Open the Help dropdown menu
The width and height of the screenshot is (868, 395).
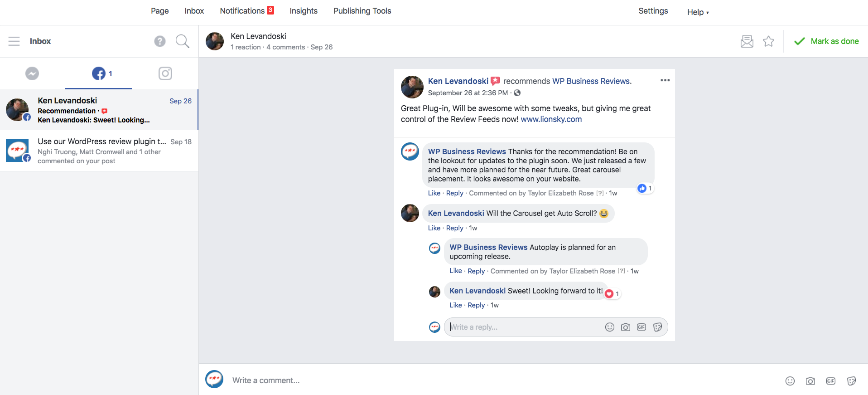click(x=698, y=12)
